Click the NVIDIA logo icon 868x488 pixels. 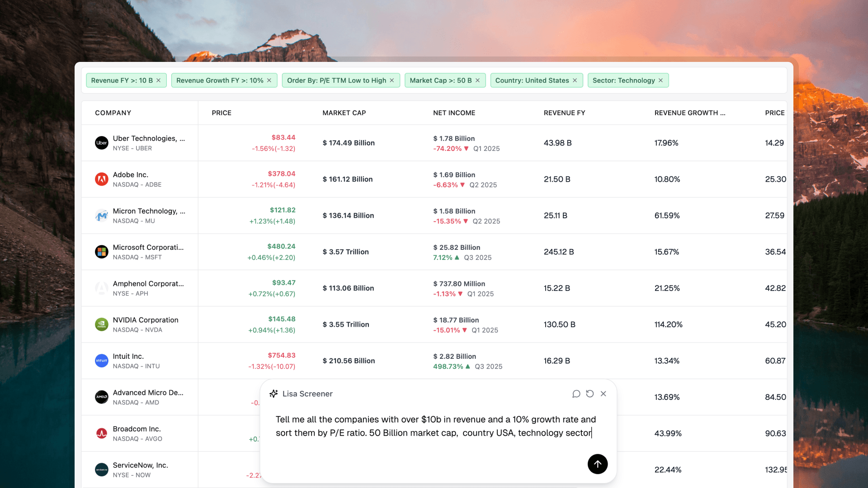pos(102,324)
